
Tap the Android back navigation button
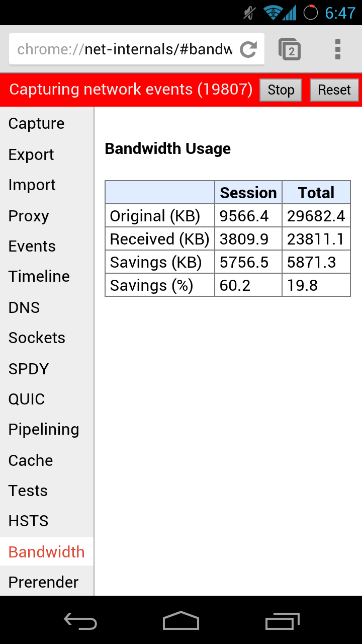tap(80, 621)
